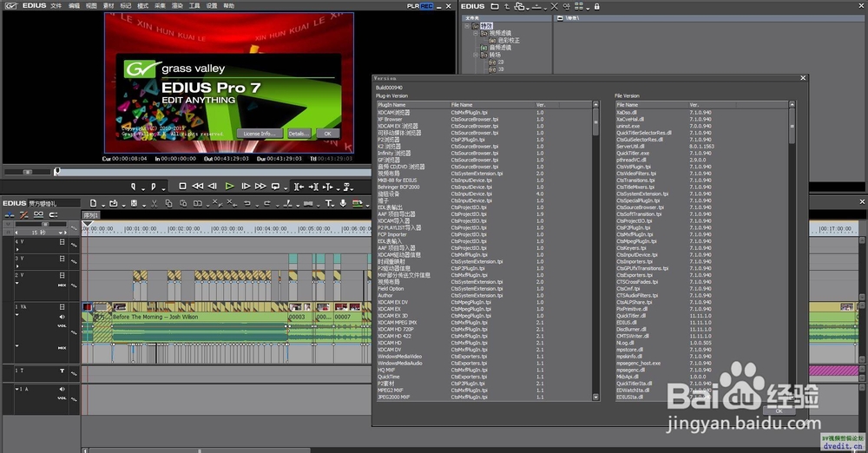The height and width of the screenshot is (453, 868).
Task: Open voice-over microphone icon
Action: (343, 204)
